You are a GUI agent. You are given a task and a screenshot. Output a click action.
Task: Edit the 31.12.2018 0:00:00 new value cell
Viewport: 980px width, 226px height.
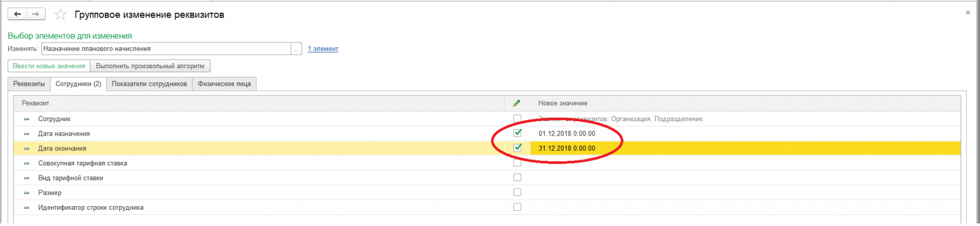point(745,149)
